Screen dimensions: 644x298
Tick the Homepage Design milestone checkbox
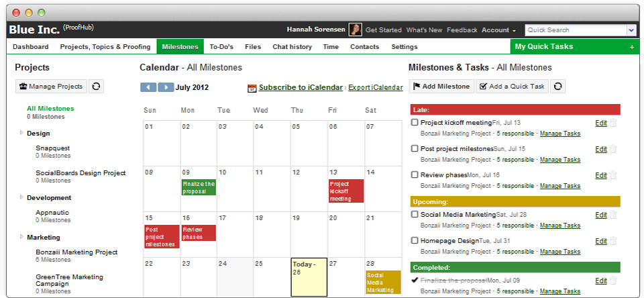(x=415, y=240)
